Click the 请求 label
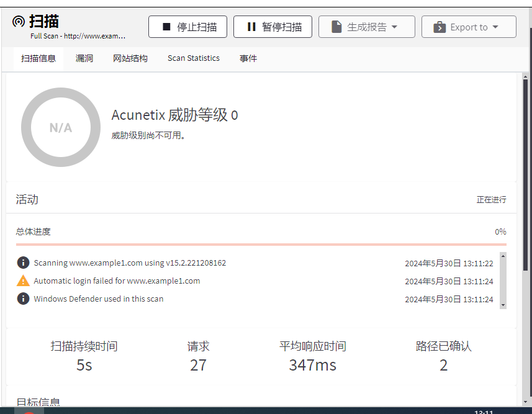This screenshot has width=532, height=414. [x=198, y=346]
